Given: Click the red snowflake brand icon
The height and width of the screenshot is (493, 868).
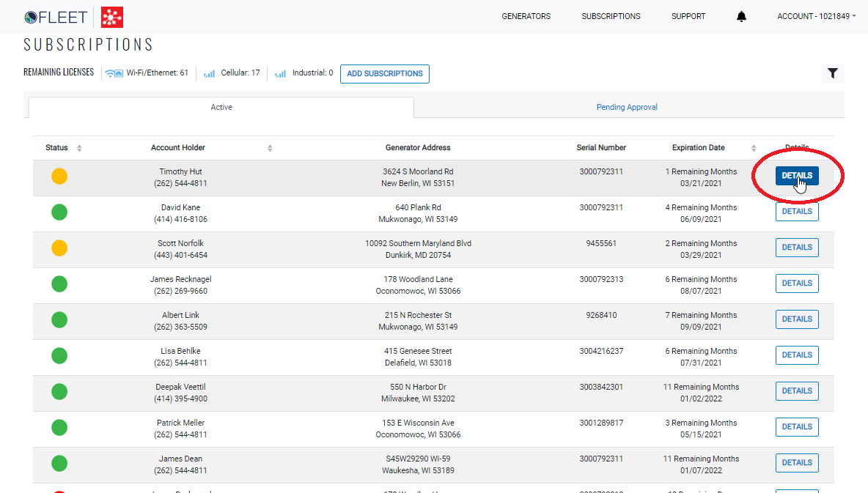Looking at the screenshot, I should (112, 17).
